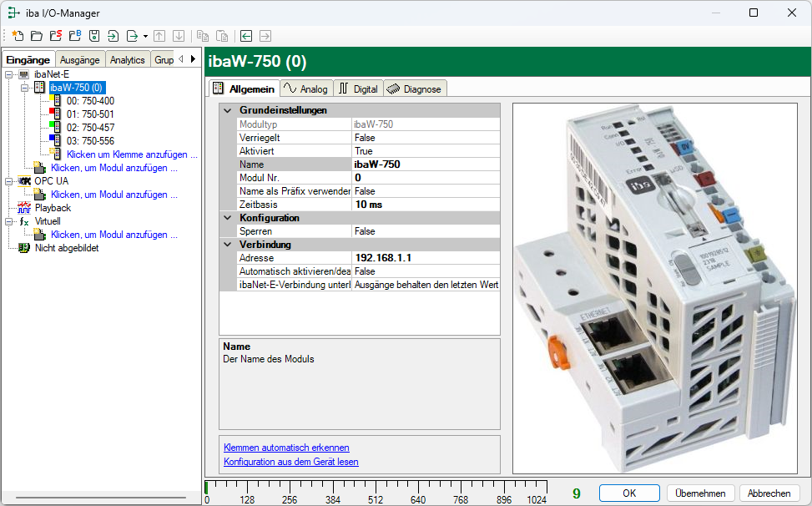Open configuration with the plain folder icon
This screenshot has width=812, height=506.
[x=36, y=36]
